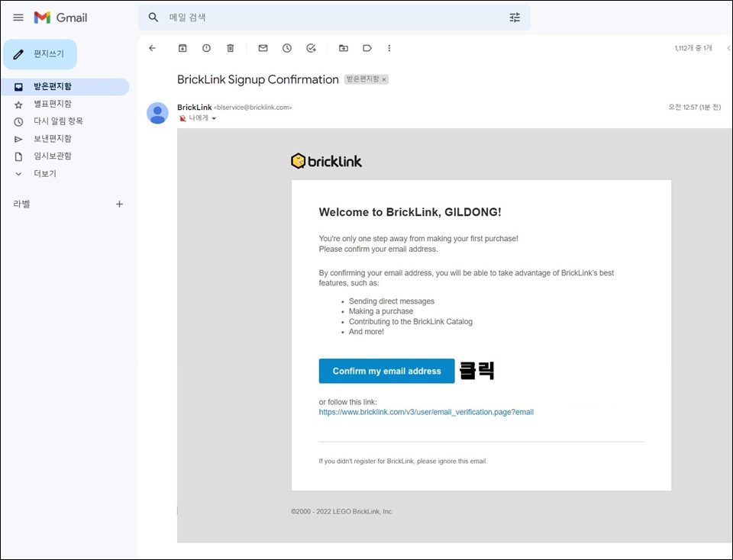Screen dimensions: 733x560
Task: Click 편지쓰기 compose button
Action: point(40,54)
